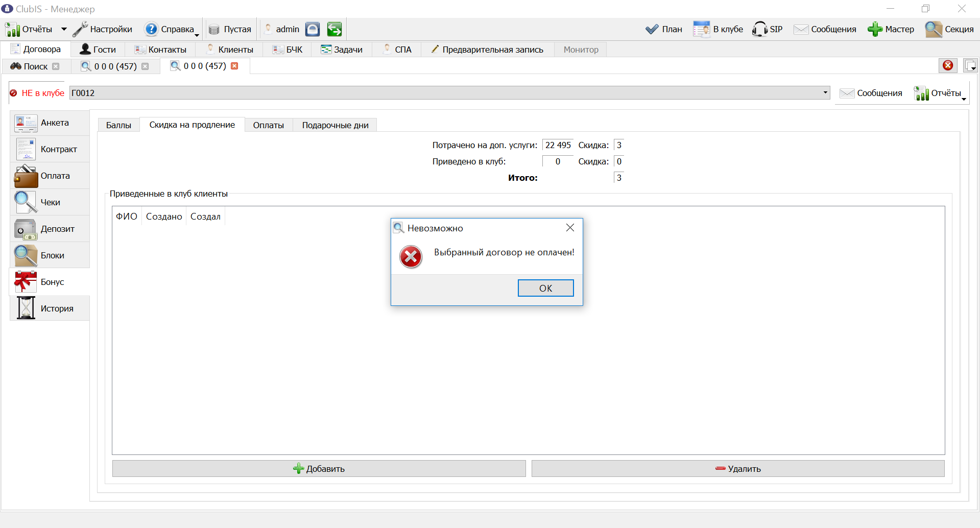This screenshot has height=528, width=980.
Task: Switch to the Баллы tab
Action: coord(118,125)
